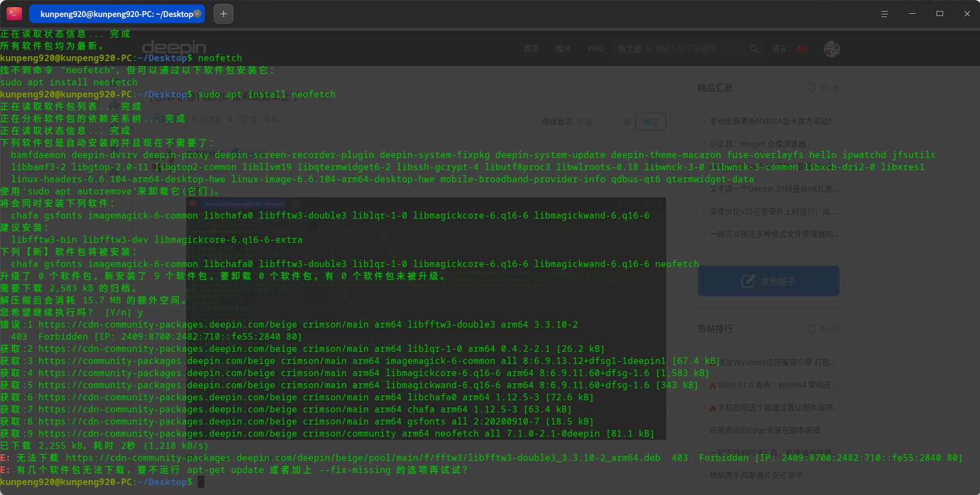
Task: Click the 发布帖子 button in forum behind
Action: [x=769, y=281]
